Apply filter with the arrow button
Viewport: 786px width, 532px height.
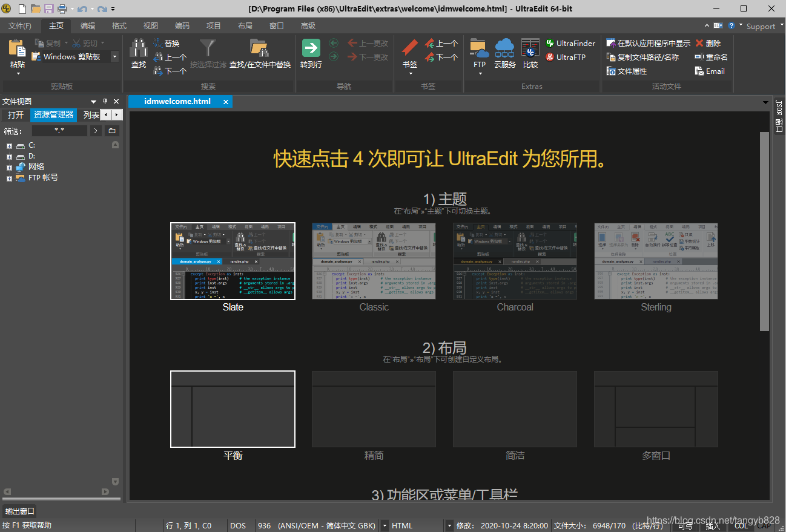tap(96, 131)
